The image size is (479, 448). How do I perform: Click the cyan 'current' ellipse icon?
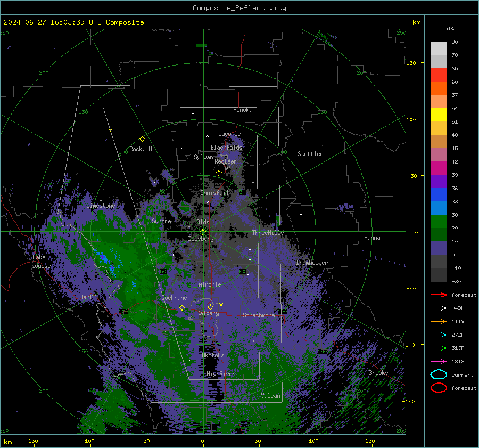439,374
